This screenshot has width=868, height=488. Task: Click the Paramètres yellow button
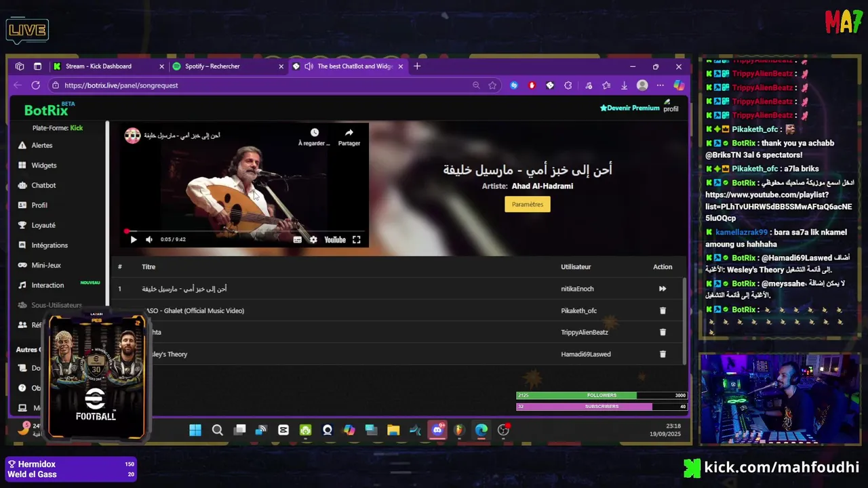click(528, 204)
